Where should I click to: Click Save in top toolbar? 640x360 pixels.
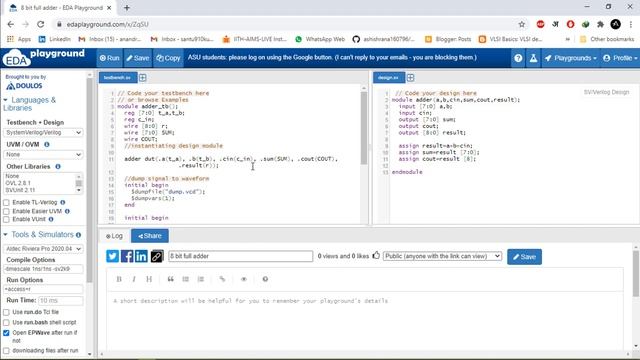[138, 58]
